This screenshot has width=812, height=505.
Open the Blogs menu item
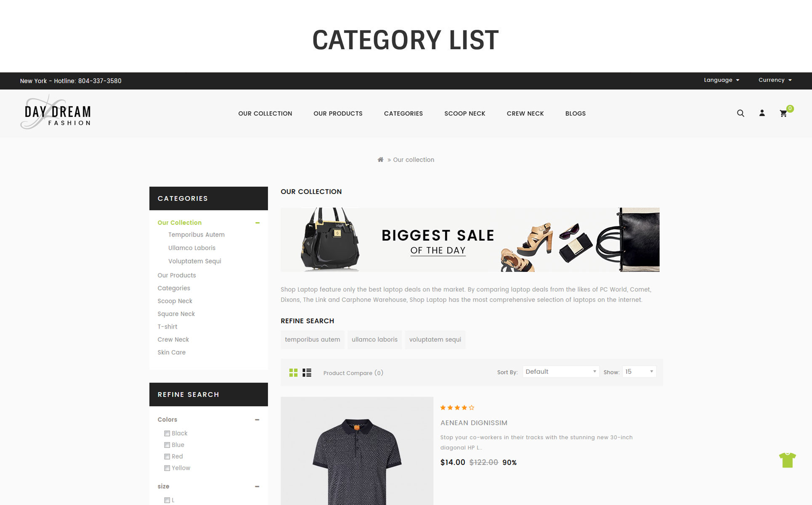575,114
